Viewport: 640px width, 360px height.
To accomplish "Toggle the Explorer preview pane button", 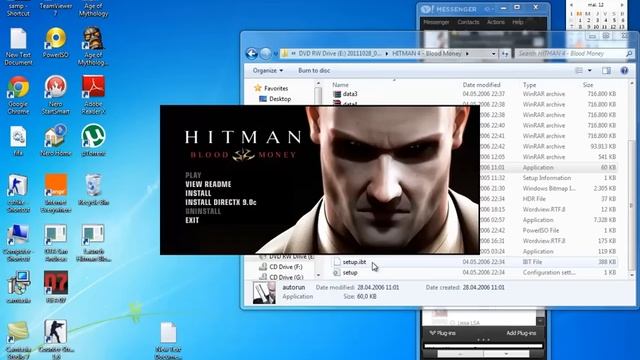I will (607, 71).
